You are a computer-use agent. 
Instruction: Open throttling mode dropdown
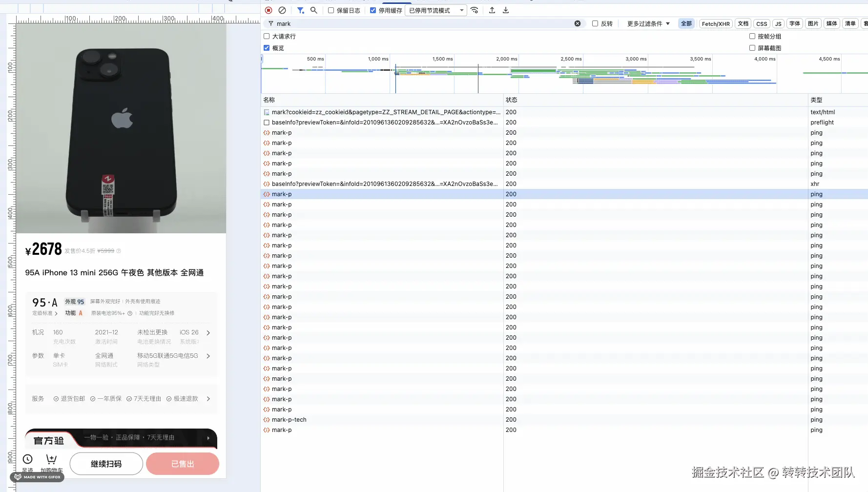click(x=436, y=10)
